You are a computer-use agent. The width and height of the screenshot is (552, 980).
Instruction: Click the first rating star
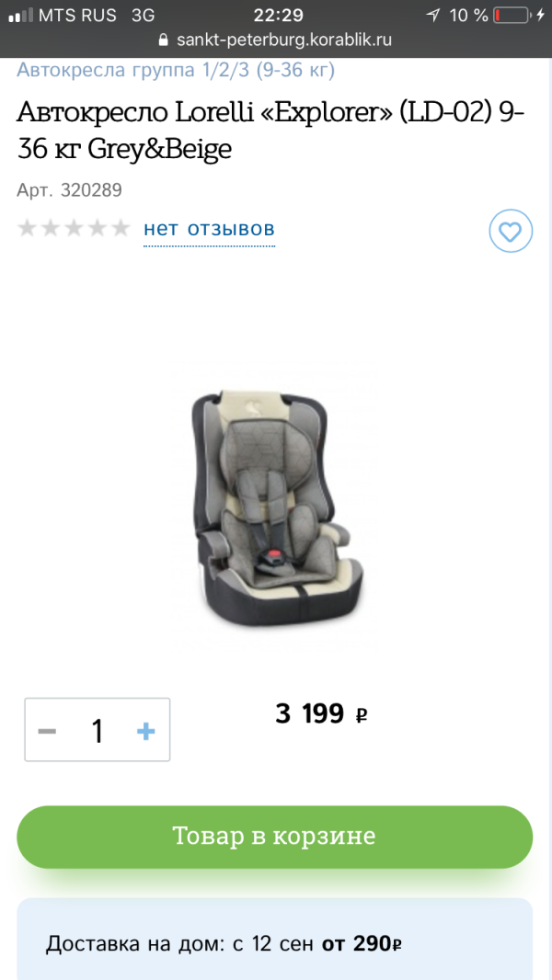pos(28,229)
